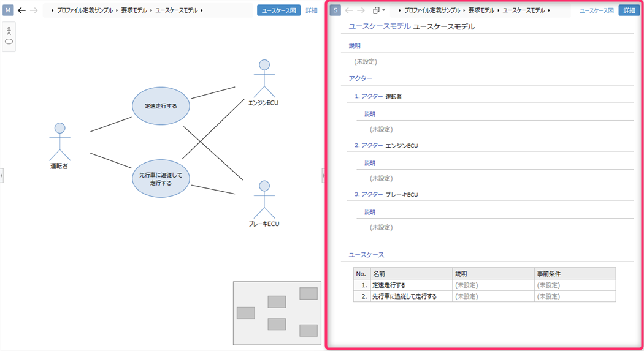Open プロファイル定義サンプル breadcrumb in the left pane
The image size is (644, 351).
85,10
